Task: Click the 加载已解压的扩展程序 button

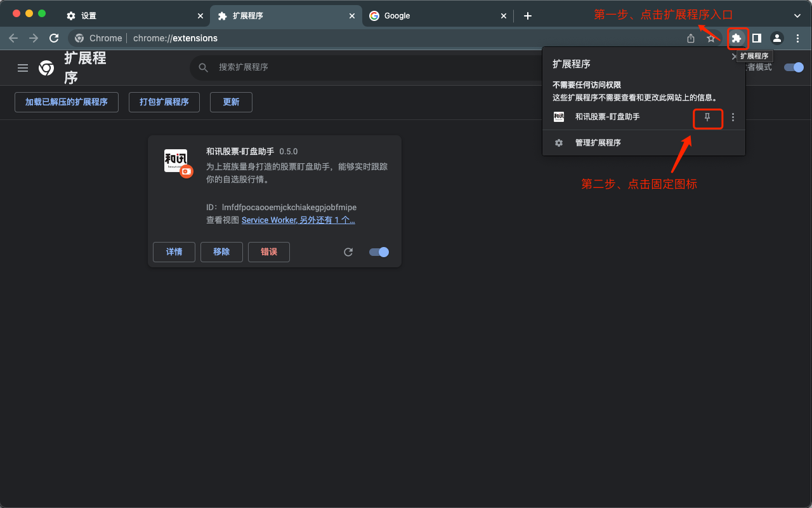Action: point(66,102)
